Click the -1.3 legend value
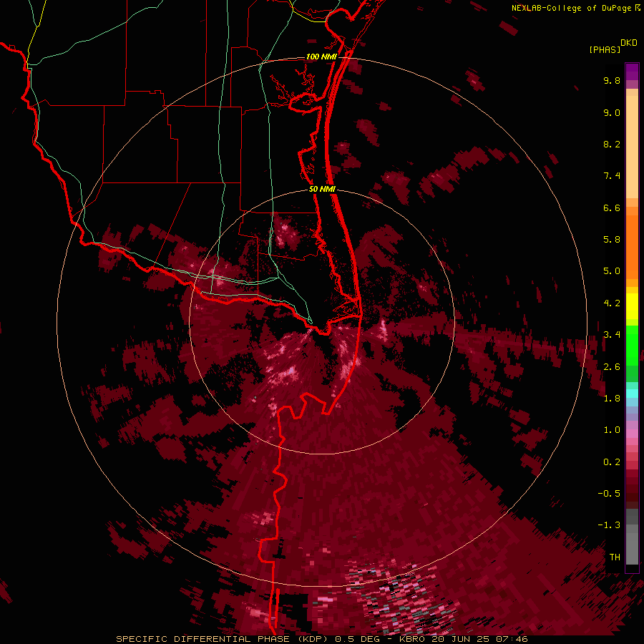 609,525
